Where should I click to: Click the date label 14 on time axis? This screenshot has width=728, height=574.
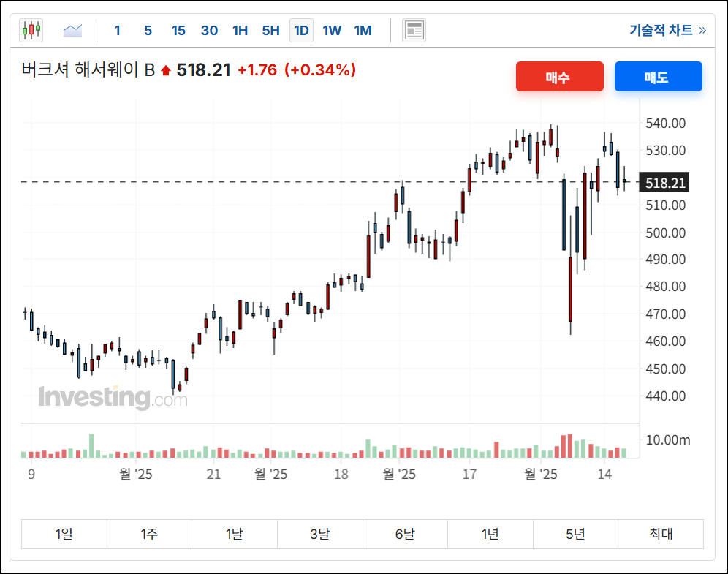[x=604, y=474]
